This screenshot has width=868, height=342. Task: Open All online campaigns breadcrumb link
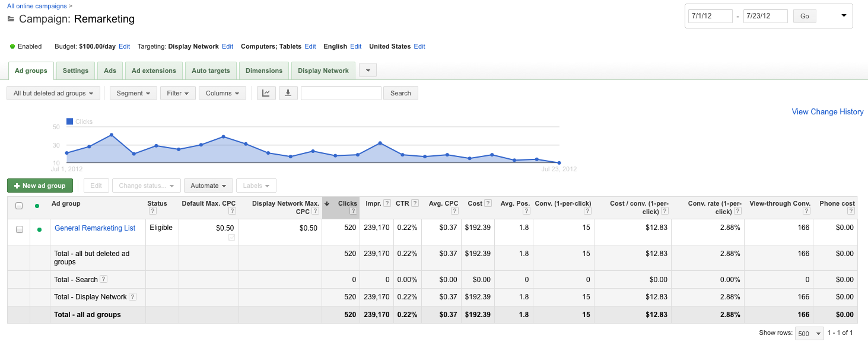pyautogui.click(x=37, y=6)
